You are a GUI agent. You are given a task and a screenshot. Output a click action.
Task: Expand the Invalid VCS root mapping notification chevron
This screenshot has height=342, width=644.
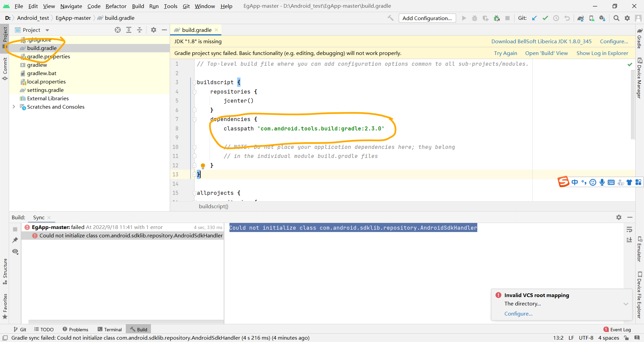pos(626,304)
